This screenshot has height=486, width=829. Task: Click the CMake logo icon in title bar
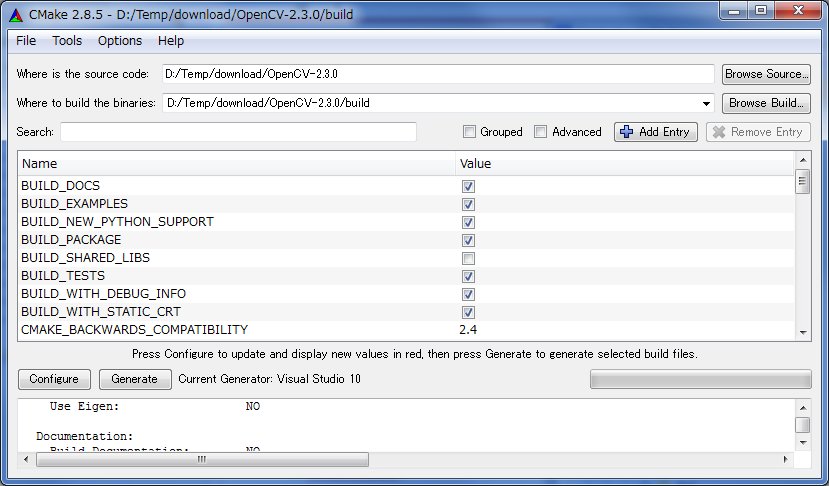click(16, 15)
